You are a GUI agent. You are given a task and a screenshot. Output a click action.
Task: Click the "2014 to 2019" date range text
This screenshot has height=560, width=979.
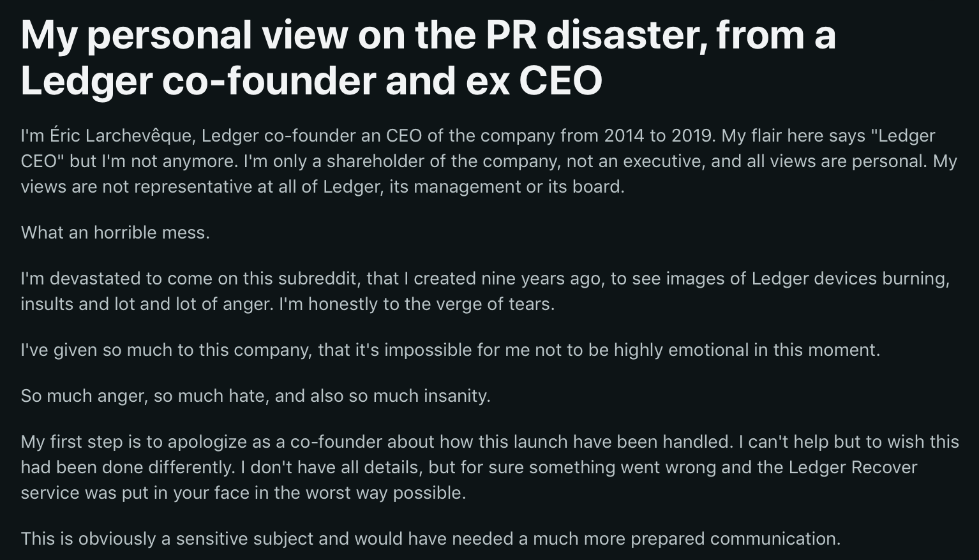pos(660,136)
